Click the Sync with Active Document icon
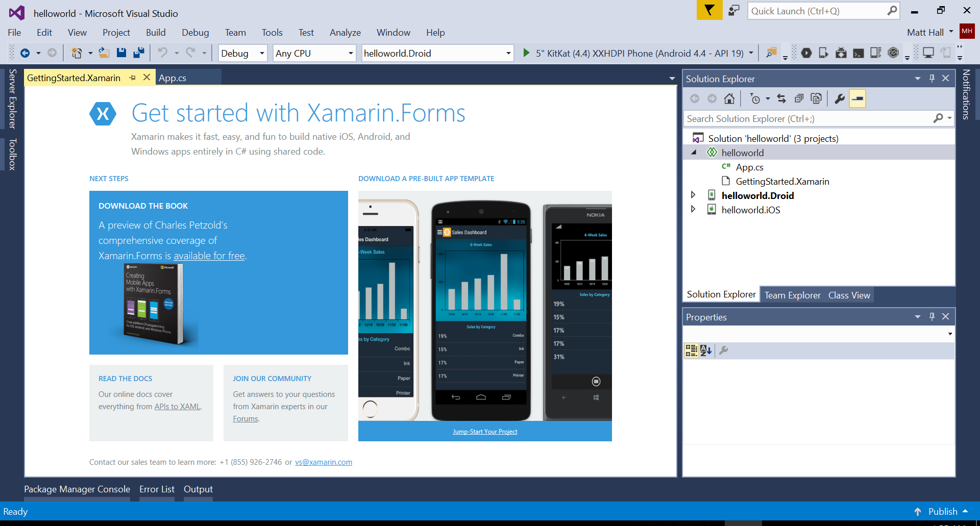The image size is (980, 526). coord(781,98)
